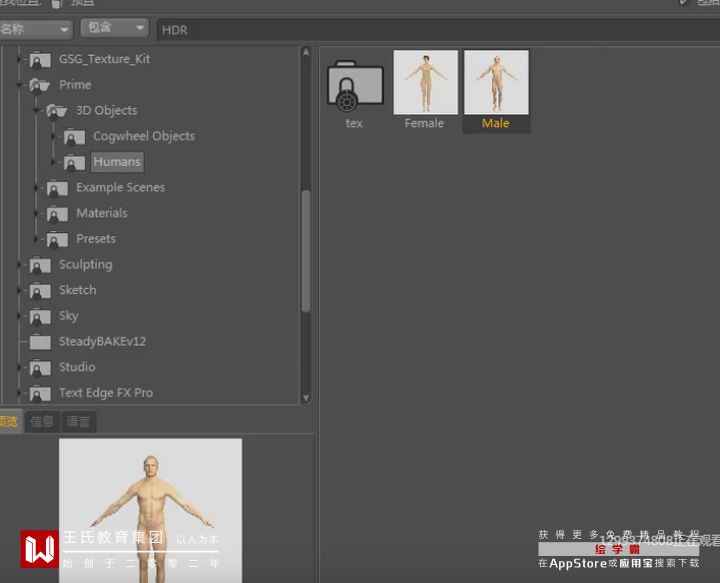Select Cogwheel Objects in the tree

pyautogui.click(x=144, y=136)
